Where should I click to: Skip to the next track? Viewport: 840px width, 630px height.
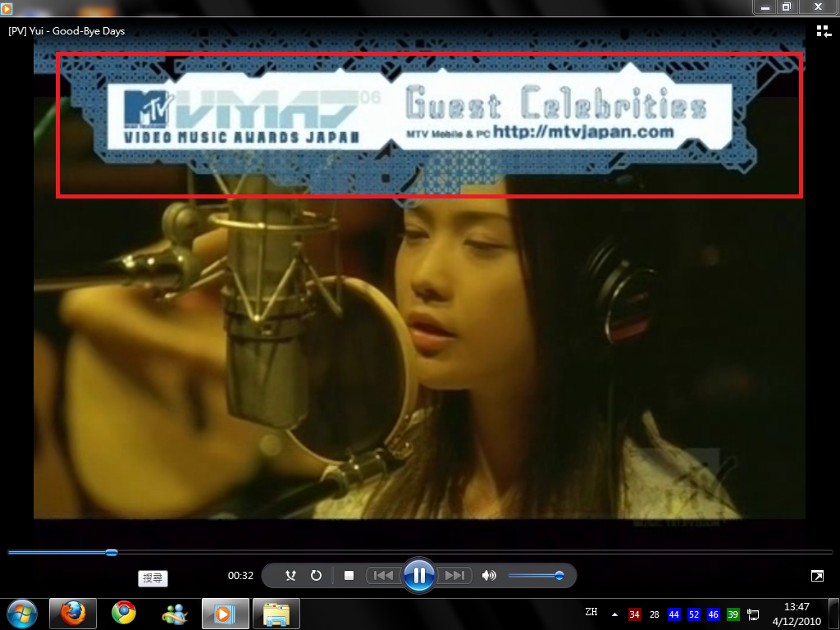[454, 575]
